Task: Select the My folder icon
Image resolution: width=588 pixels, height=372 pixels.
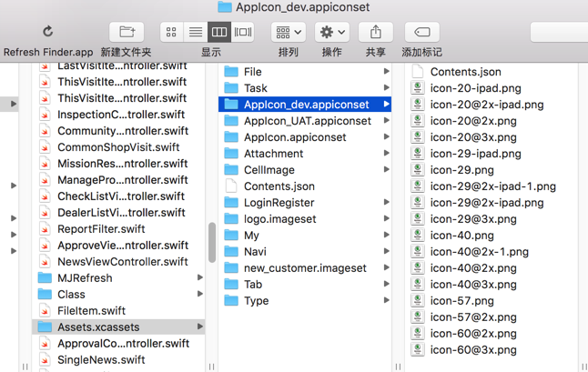Action: (231, 236)
